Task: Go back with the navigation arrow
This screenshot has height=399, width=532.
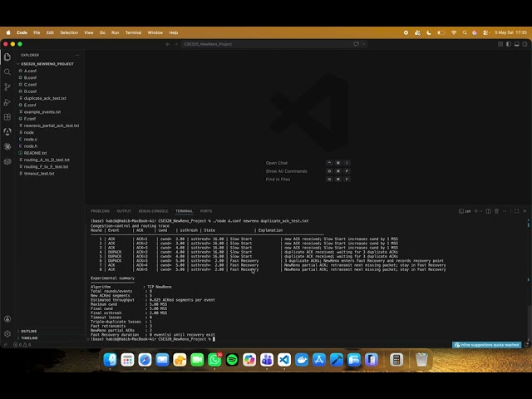Action: (168, 44)
